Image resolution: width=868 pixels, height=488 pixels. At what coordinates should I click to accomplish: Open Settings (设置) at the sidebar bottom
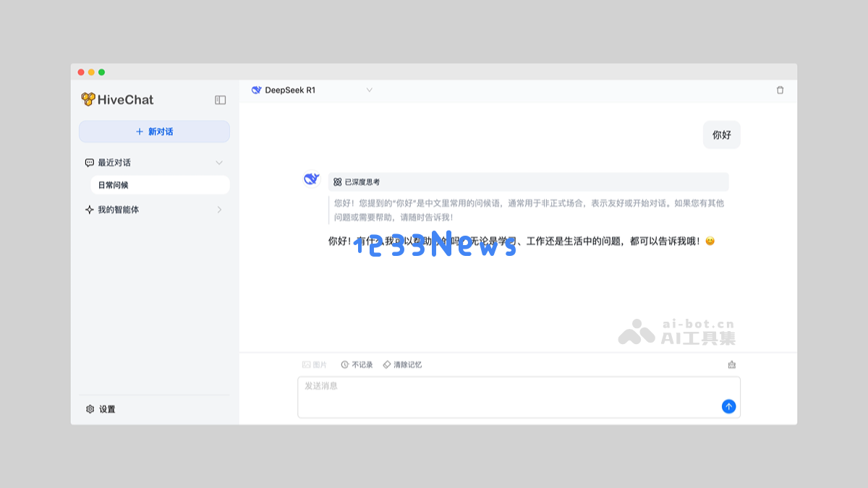[101, 409]
